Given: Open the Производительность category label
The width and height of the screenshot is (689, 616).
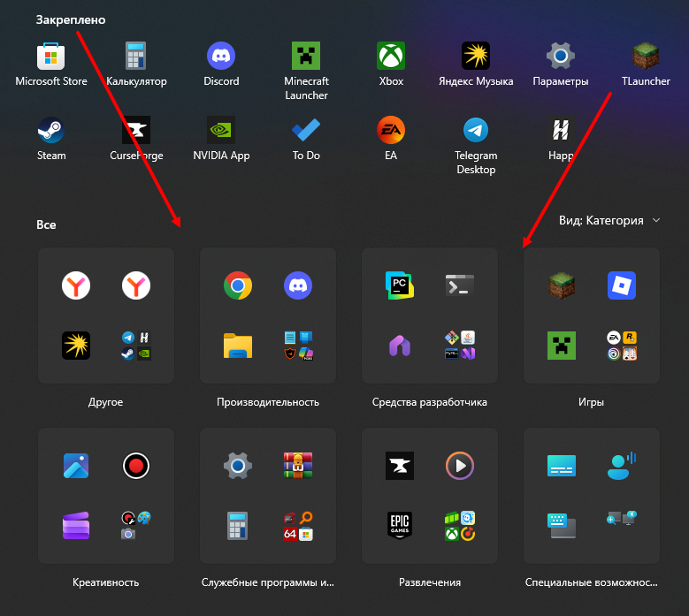Looking at the screenshot, I should point(268,402).
